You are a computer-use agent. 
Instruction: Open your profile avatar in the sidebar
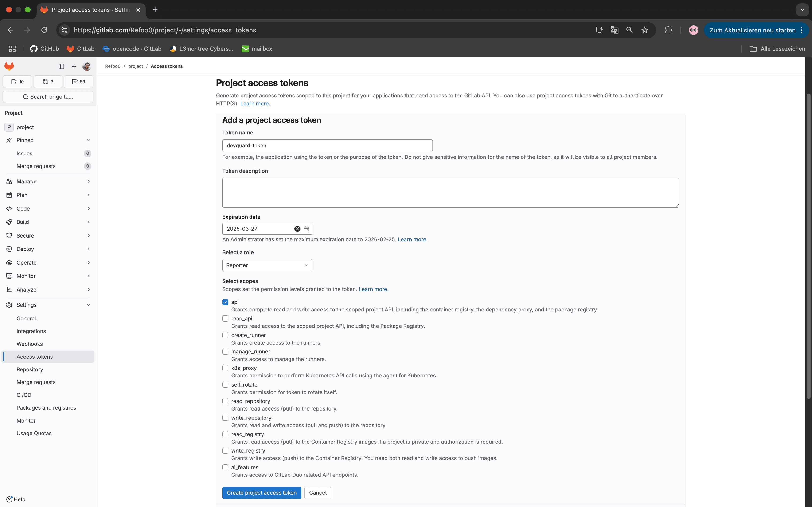click(86, 66)
